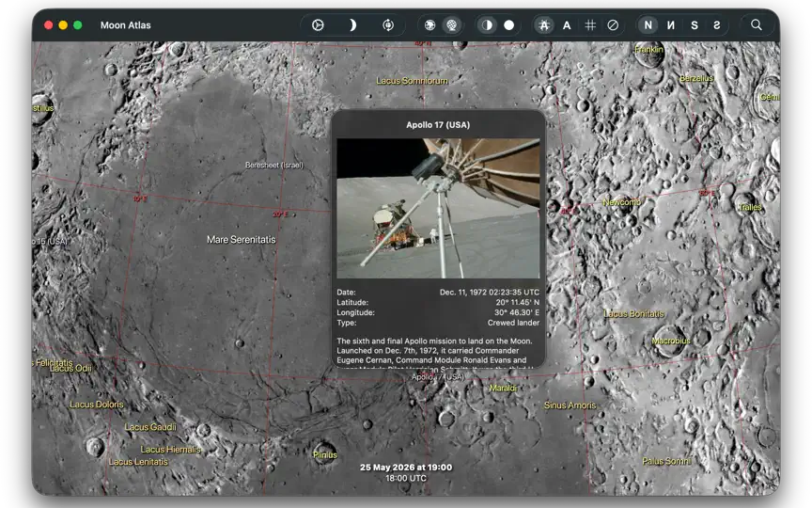Select the N north-up orientation

(648, 24)
